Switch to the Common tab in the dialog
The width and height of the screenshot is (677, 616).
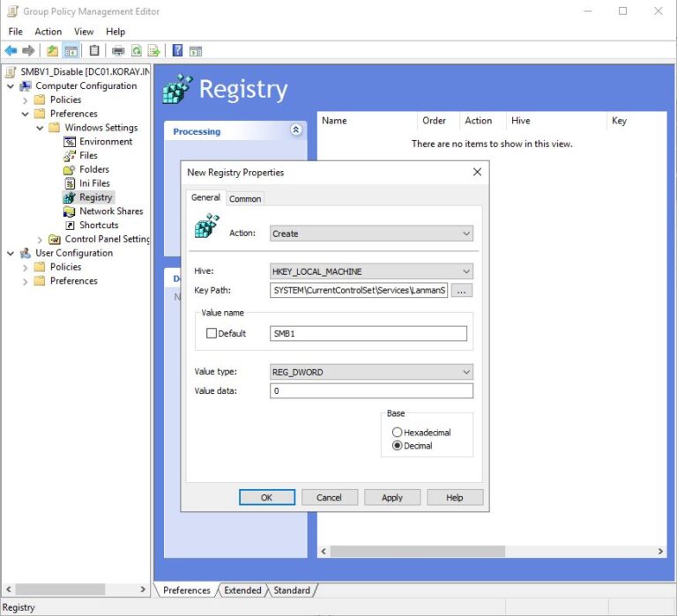(245, 198)
